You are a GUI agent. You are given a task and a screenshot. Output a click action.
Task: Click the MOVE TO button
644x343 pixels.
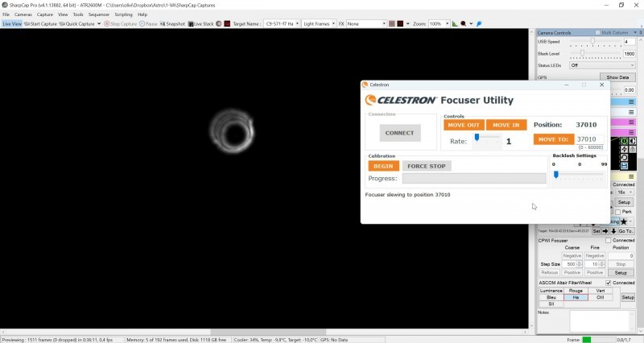(553, 139)
